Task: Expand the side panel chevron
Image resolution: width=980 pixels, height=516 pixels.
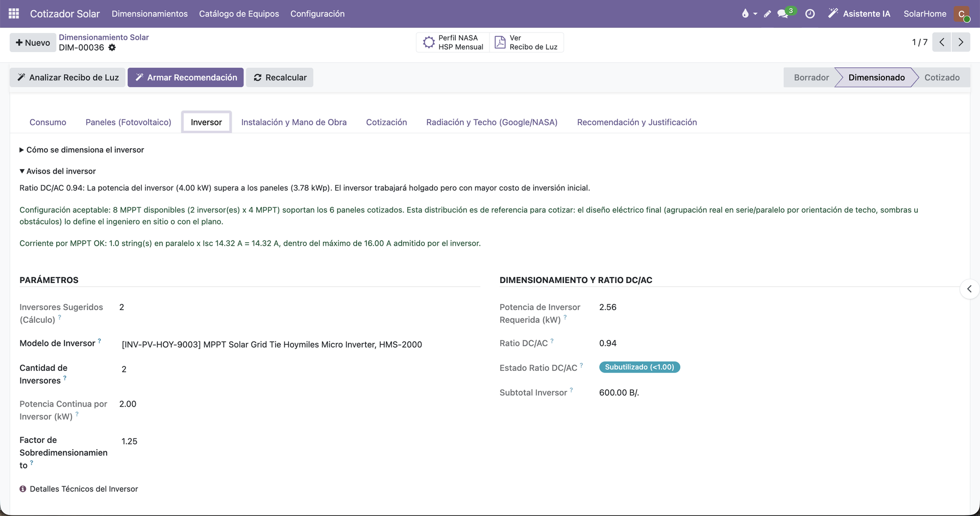Action: coord(969,289)
